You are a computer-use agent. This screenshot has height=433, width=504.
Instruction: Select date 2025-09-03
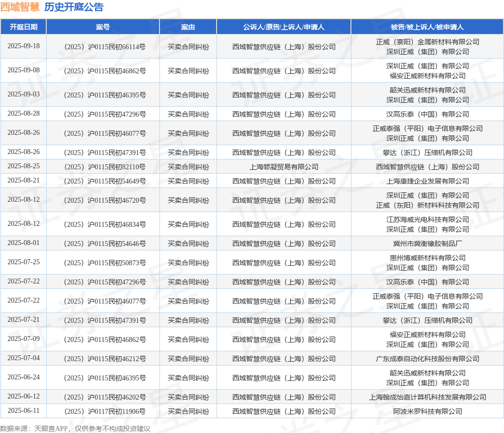(x=24, y=94)
